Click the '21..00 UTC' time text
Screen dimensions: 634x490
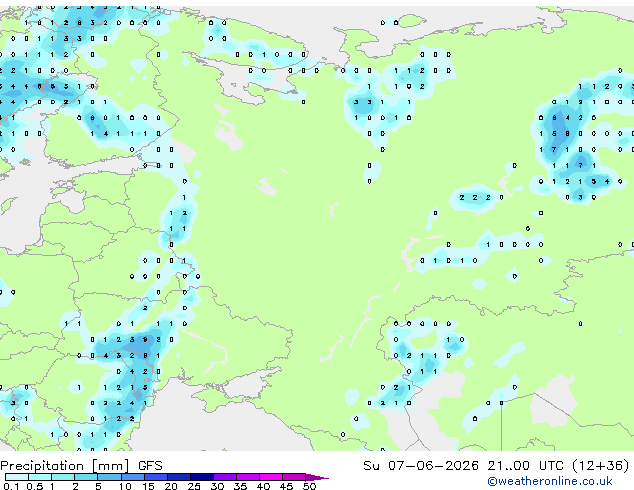(x=526, y=466)
